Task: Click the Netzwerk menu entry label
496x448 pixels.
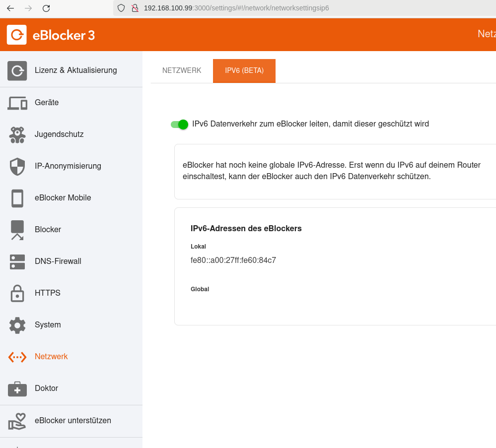Action: (51, 356)
